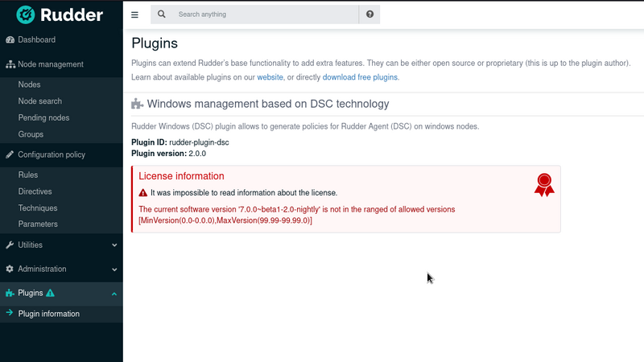Click the Utilities wrench icon
Viewport: 644px width, 362px height.
tap(10, 245)
